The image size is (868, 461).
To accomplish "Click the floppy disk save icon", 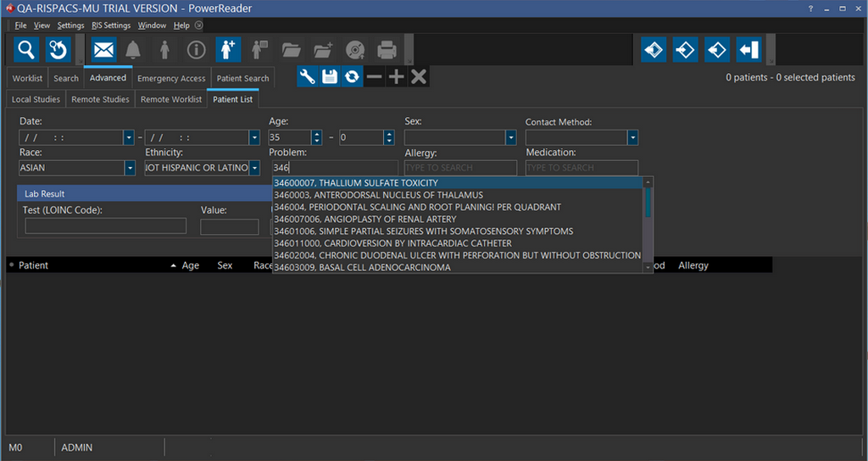I will (x=330, y=77).
